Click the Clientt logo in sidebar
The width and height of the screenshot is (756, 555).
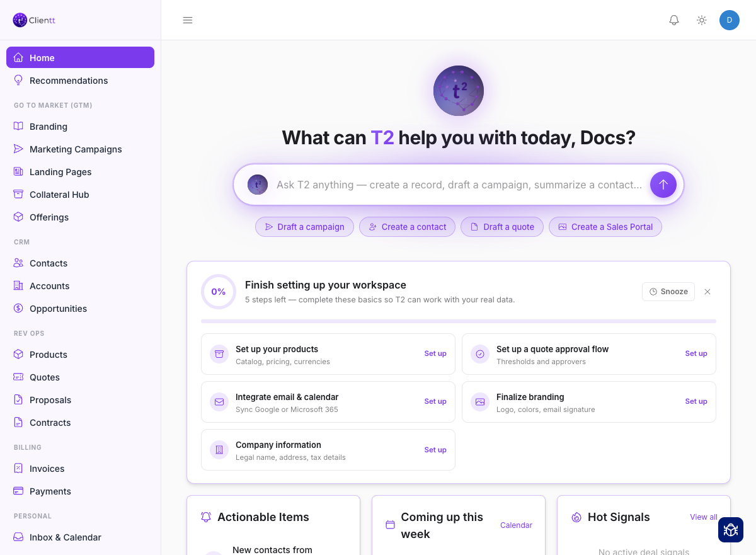[34, 20]
